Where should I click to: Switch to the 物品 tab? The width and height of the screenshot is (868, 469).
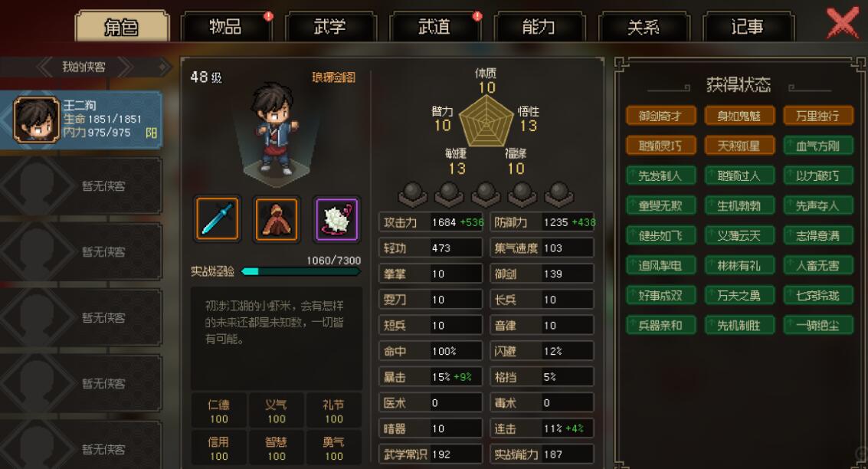[225, 27]
